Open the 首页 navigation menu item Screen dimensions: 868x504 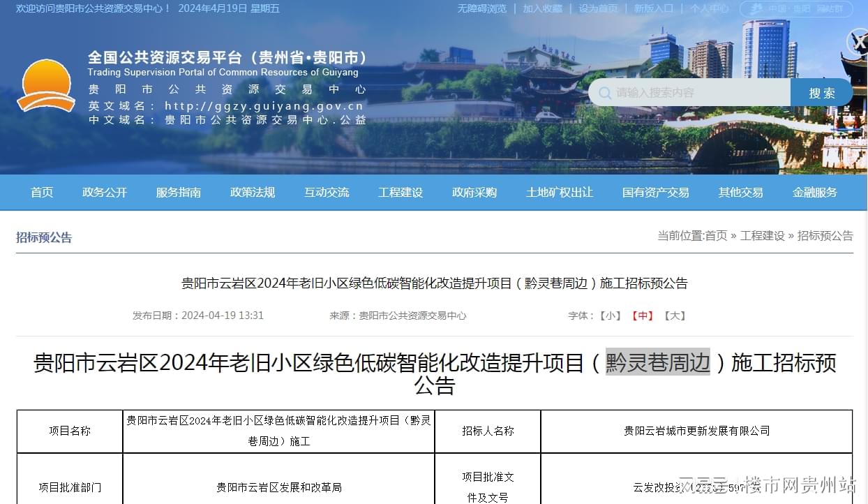tap(42, 193)
